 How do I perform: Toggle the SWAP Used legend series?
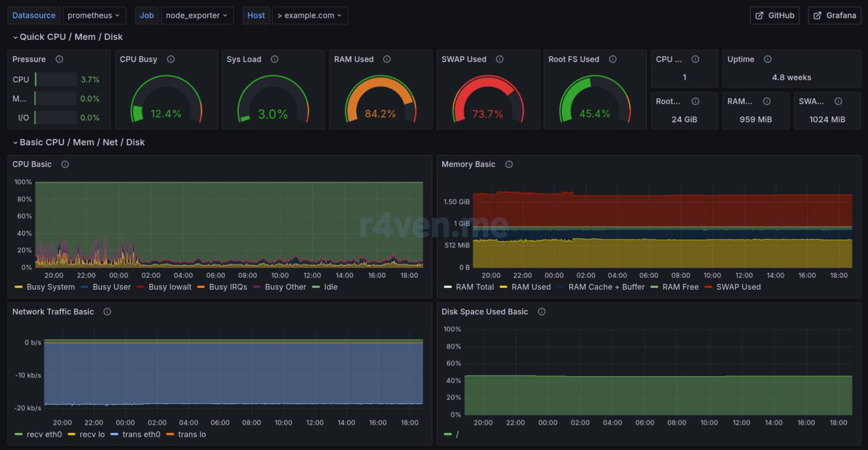[738, 287]
